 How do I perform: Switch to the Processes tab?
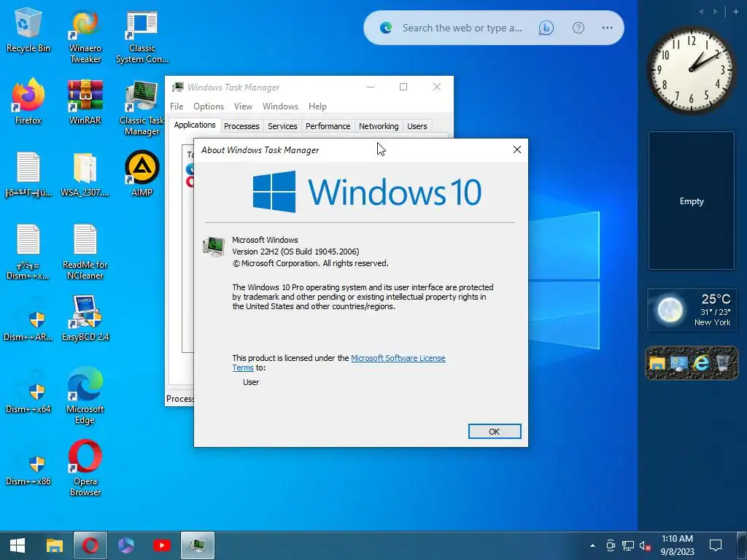(241, 126)
